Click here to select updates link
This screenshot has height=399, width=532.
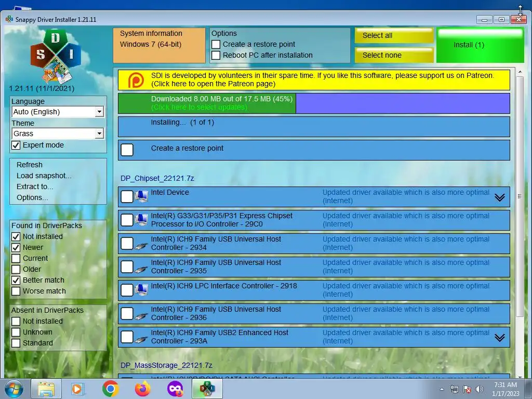[199, 107]
